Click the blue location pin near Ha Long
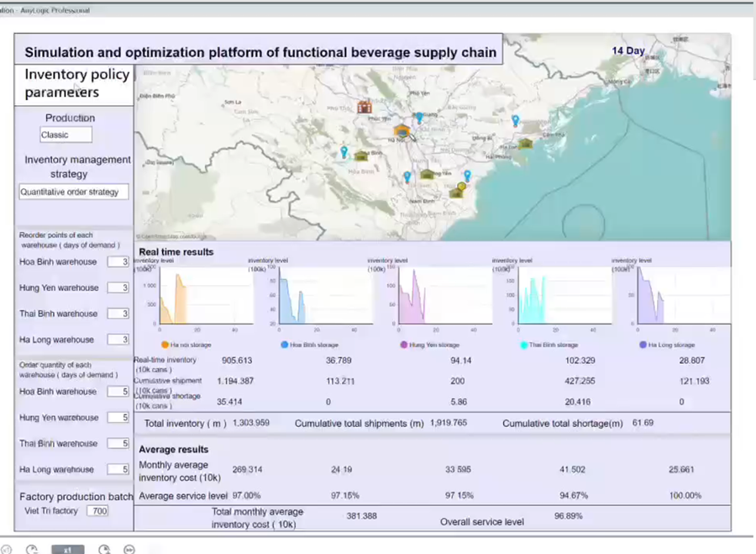 [515, 121]
